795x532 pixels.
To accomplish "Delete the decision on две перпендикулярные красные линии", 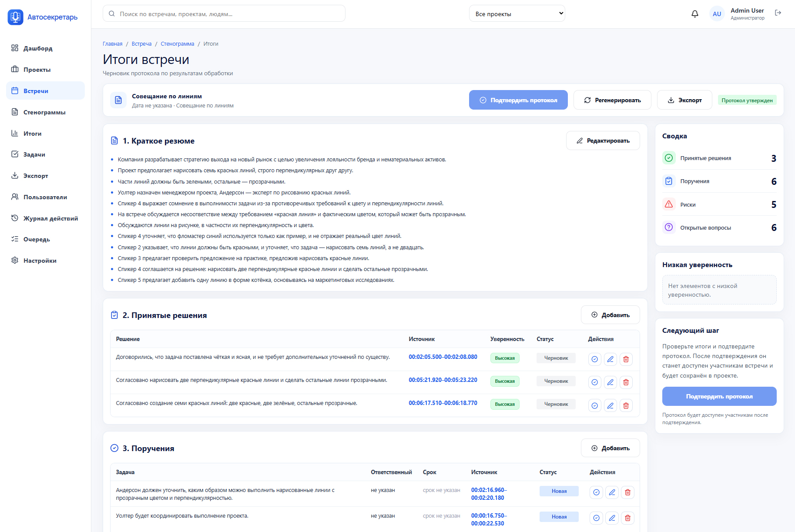I will coord(626,382).
